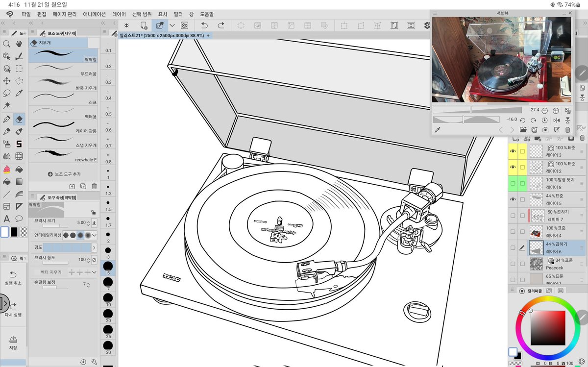The image size is (588, 367).
Task: Toggle visibility of layer 레이어 5
Action: (x=513, y=199)
